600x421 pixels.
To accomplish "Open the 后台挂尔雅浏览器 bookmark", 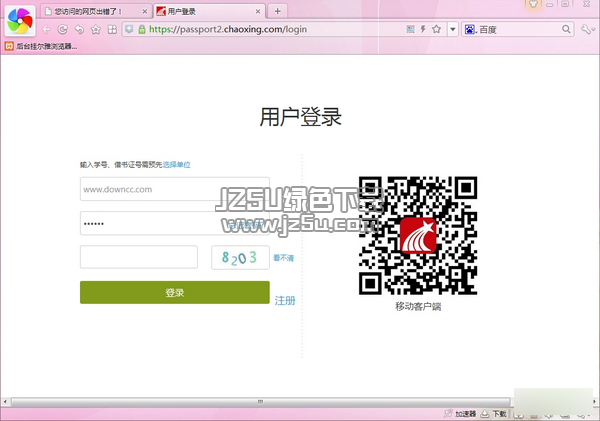I will point(41,46).
